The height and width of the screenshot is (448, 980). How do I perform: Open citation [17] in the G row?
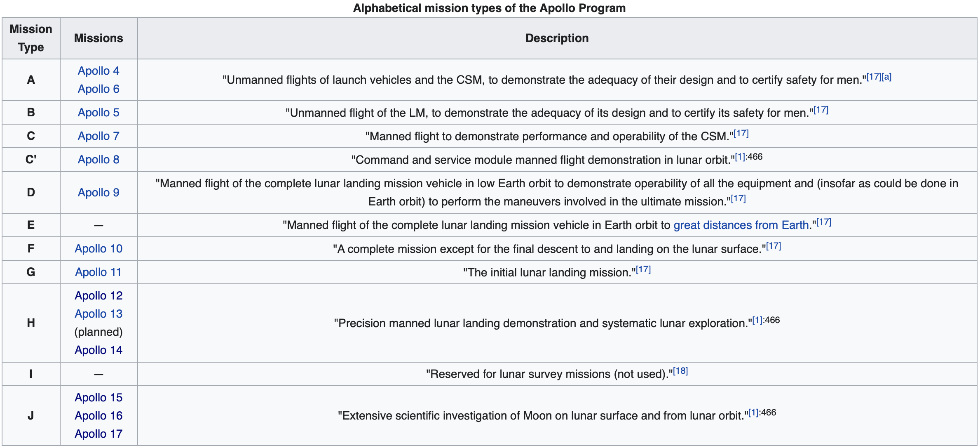[x=643, y=270]
